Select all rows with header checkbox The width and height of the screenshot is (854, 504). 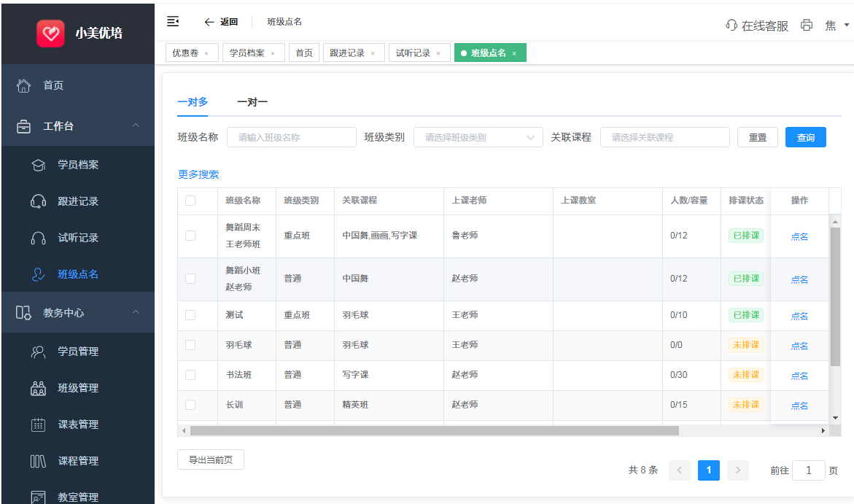click(190, 201)
